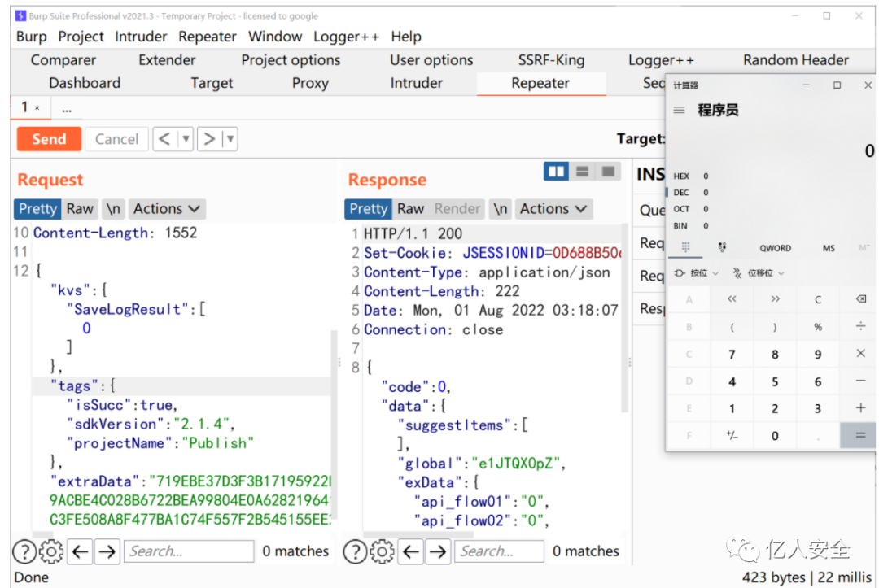Image resolution: width=879 pixels, height=588 pixels.
Task: Open calculator hamburger navigation menu
Action: [679, 111]
